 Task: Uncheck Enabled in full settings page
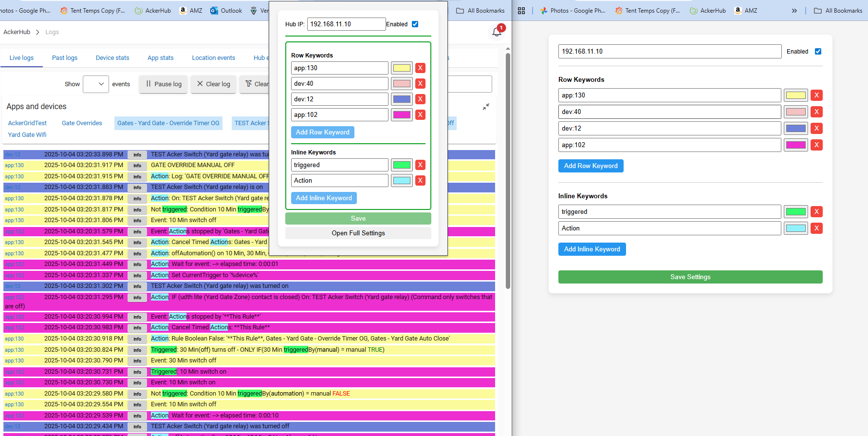pos(818,52)
